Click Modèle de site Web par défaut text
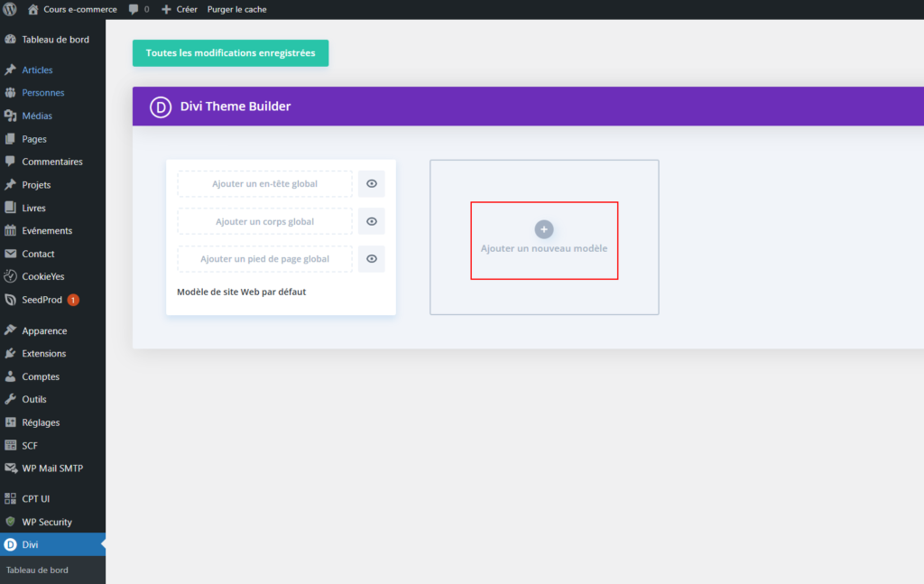The image size is (924, 584). click(242, 292)
